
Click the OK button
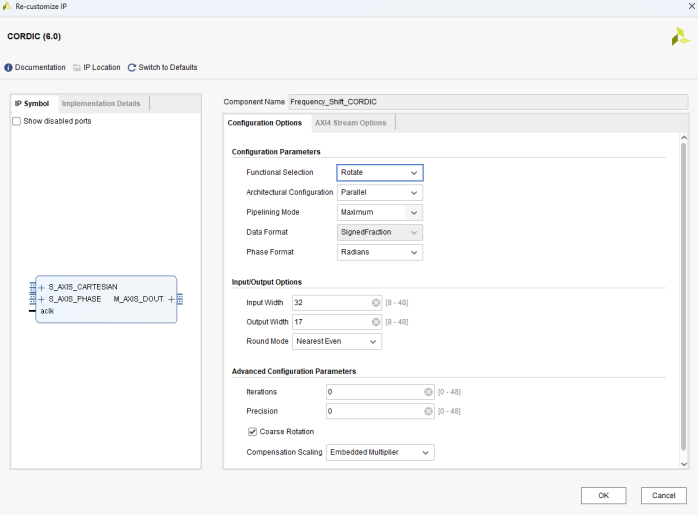click(603, 496)
